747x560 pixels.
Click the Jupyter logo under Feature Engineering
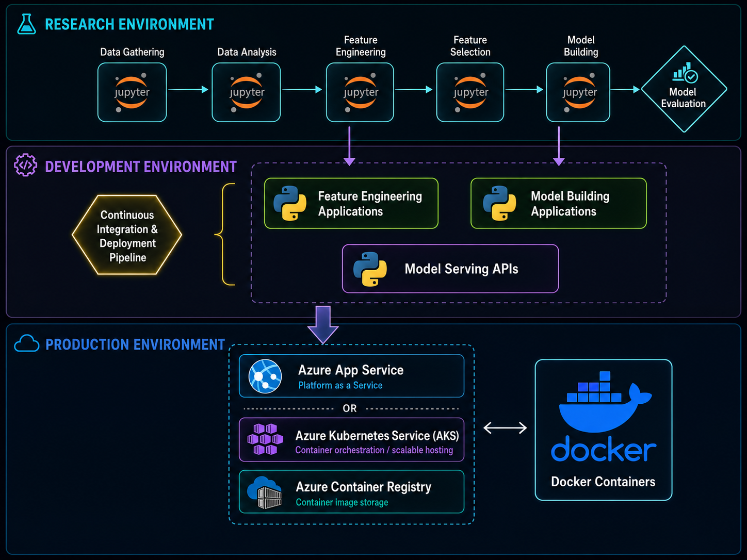click(361, 93)
